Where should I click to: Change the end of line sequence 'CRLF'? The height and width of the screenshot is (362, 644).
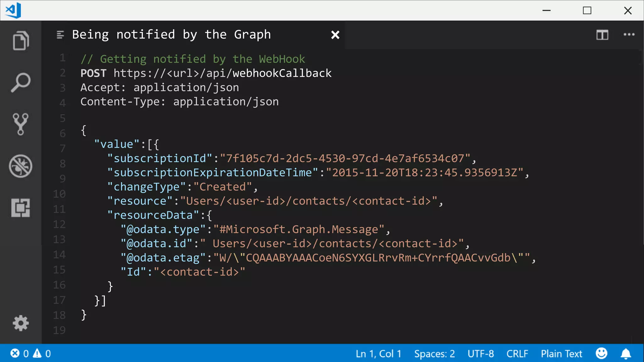517,354
